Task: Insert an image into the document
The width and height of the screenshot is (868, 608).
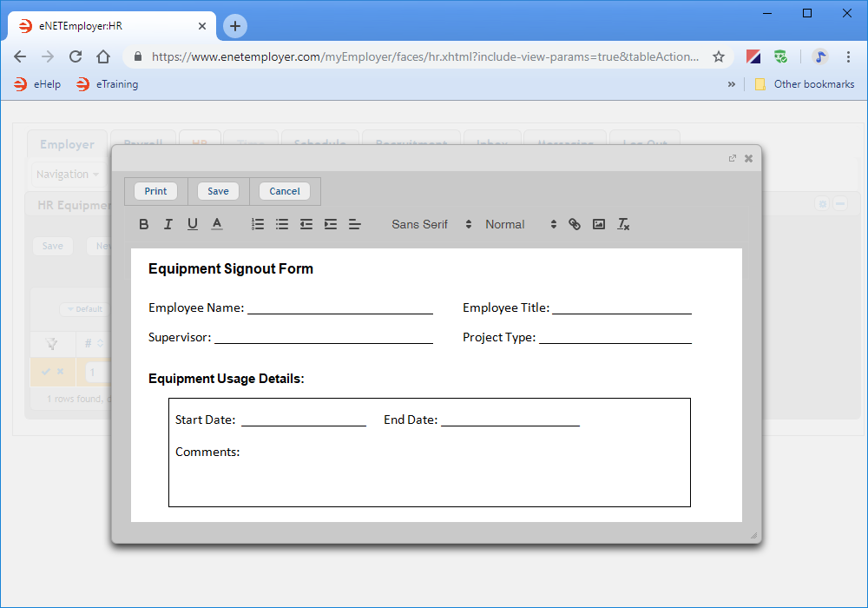Action: click(599, 224)
